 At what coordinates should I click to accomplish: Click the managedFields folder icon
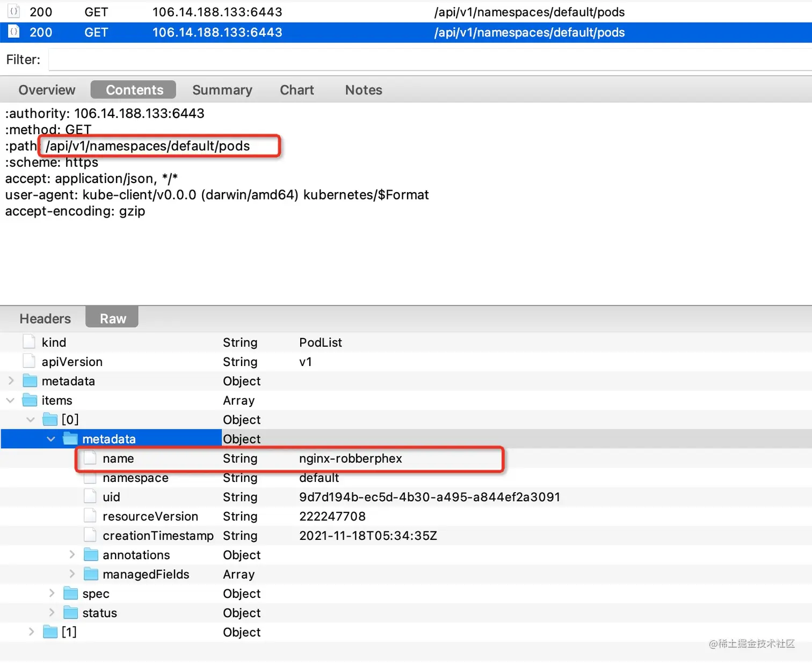pos(91,574)
